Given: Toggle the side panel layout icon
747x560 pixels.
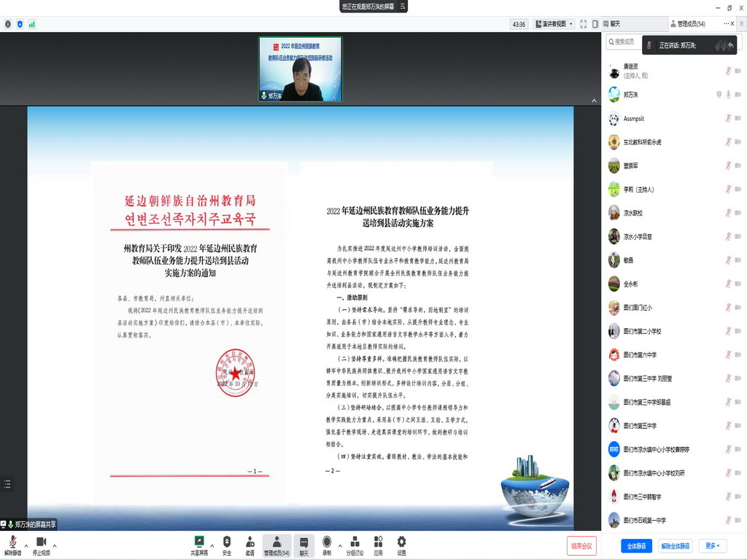Looking at the screenshot, I should point(595,24).
